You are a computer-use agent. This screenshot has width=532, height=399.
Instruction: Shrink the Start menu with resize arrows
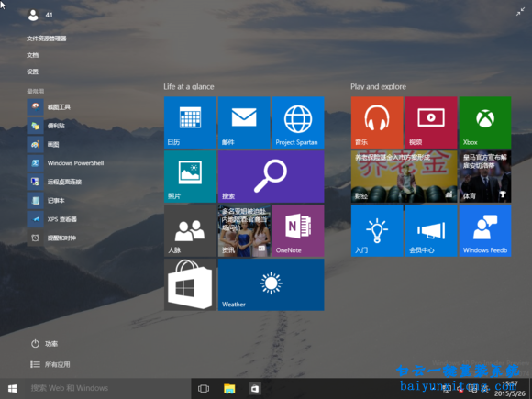(x=520, y=12)
